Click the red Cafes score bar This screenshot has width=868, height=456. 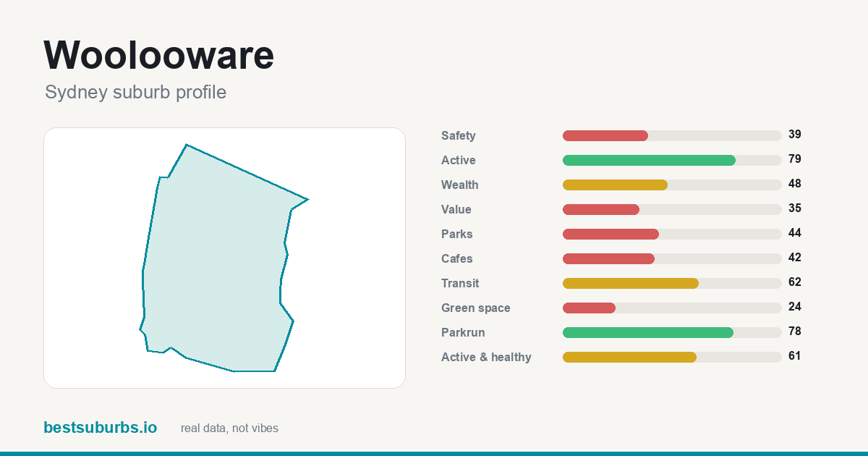[608, 258]
